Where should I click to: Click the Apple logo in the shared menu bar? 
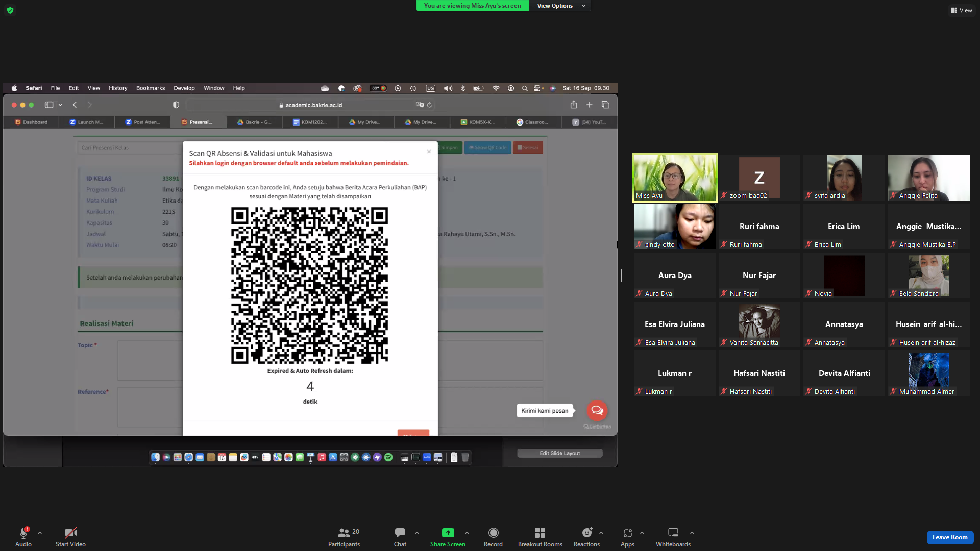point(14,88)
